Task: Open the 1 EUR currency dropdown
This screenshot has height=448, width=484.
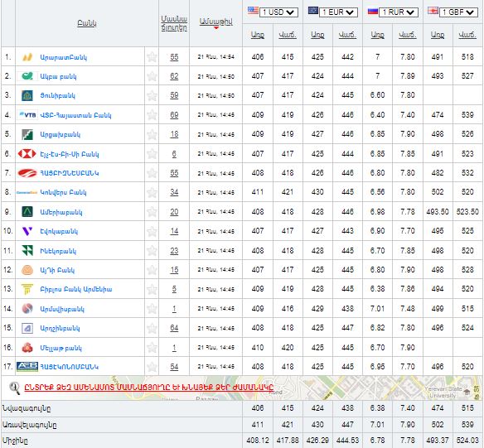Action: [x=339, y=12]
